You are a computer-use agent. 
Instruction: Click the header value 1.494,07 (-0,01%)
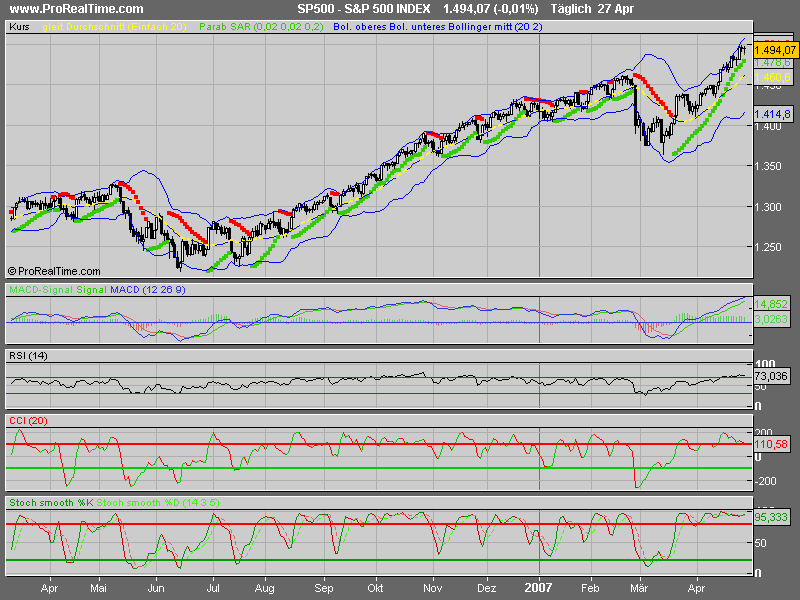[x=490, y=9]
